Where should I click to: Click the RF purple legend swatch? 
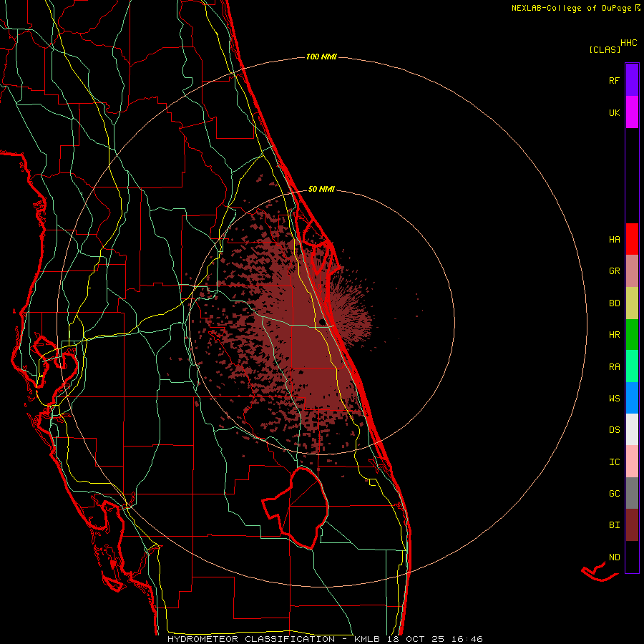point(632,80)
